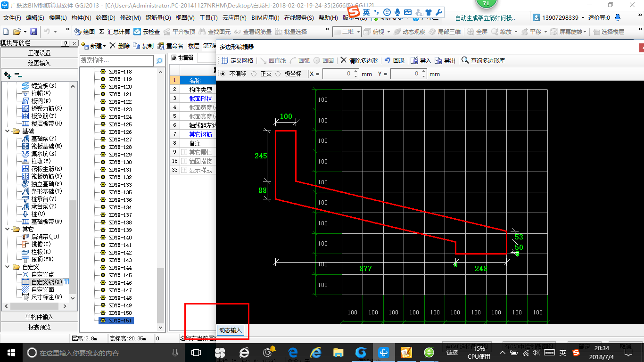Click 导入 import polygon icon
Image resolution: width=644 pixels, height=362 pixels.
421,60
